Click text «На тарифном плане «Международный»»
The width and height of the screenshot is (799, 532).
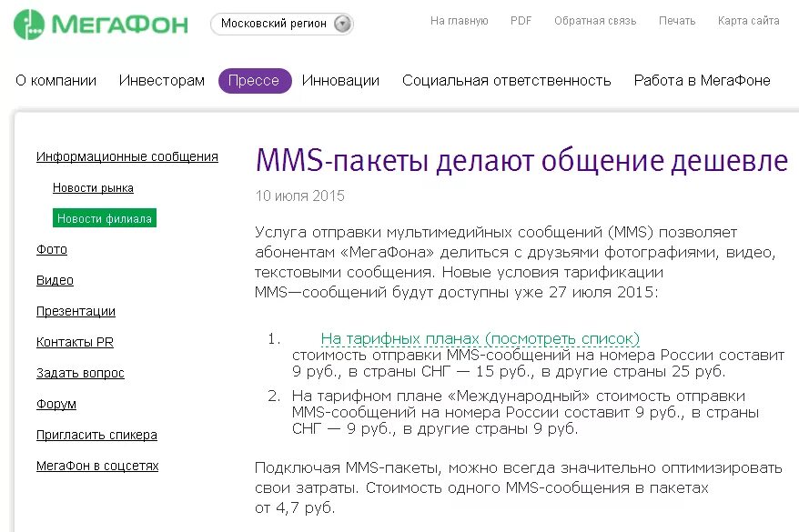click(440, 396)
